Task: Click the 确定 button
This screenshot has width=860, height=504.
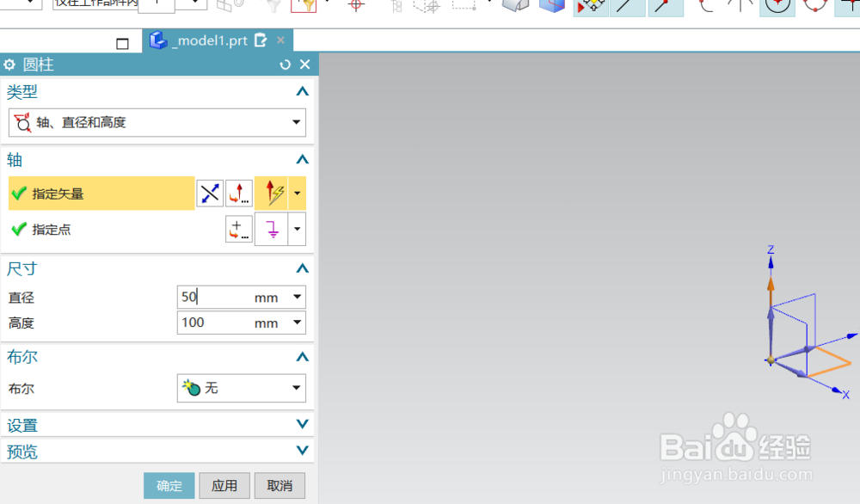Action: click(169, 485)
